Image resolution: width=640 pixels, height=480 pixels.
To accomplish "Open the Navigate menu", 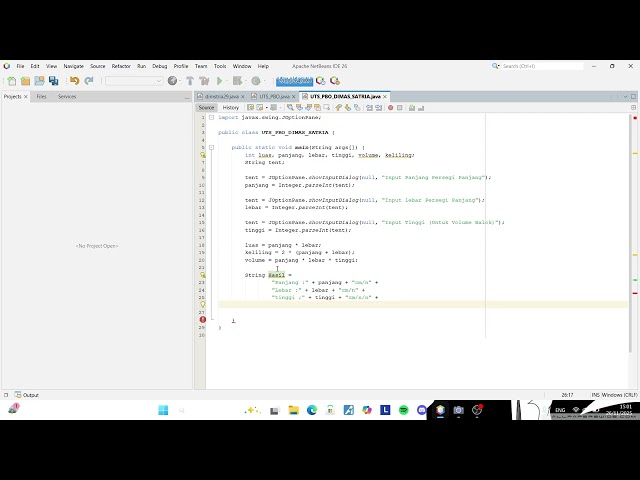I will (x=73, y=66).
